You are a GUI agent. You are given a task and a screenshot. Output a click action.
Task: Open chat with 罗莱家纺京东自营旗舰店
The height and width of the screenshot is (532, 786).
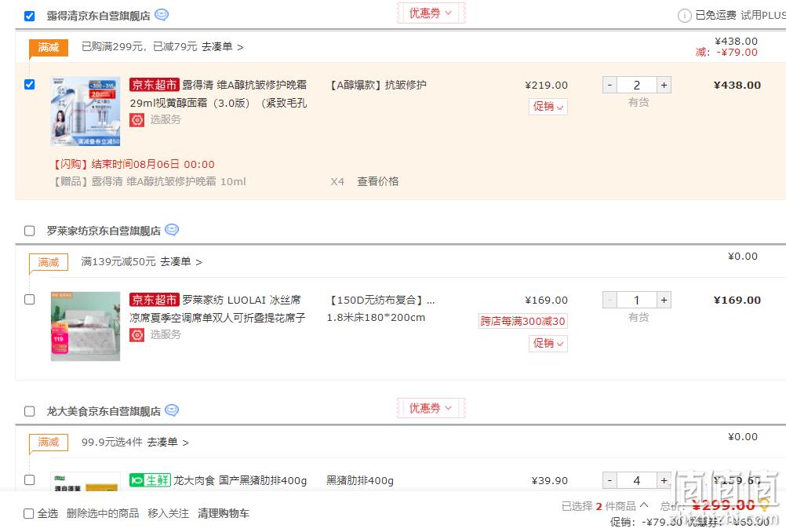172,230
